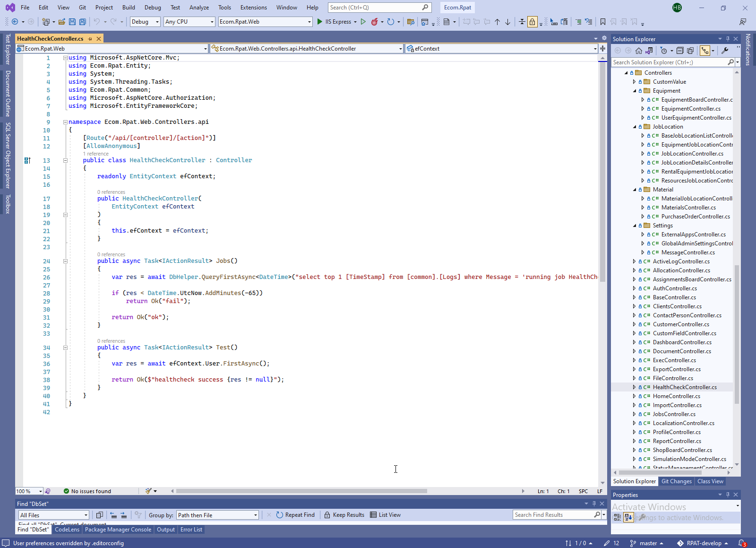This screenshot has width=756, height=548.
Task: Open the Extensions menu
Action: (x=253, y=8)
